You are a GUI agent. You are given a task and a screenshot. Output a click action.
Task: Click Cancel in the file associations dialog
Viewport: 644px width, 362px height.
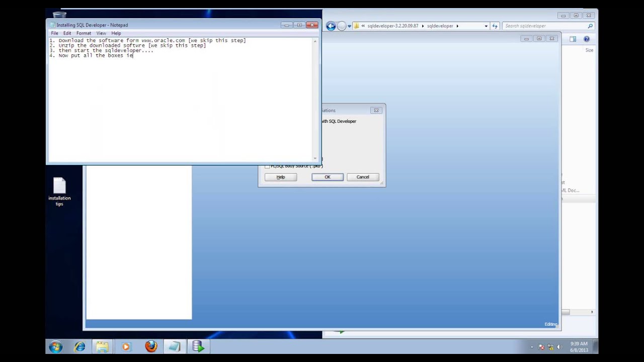363,177
